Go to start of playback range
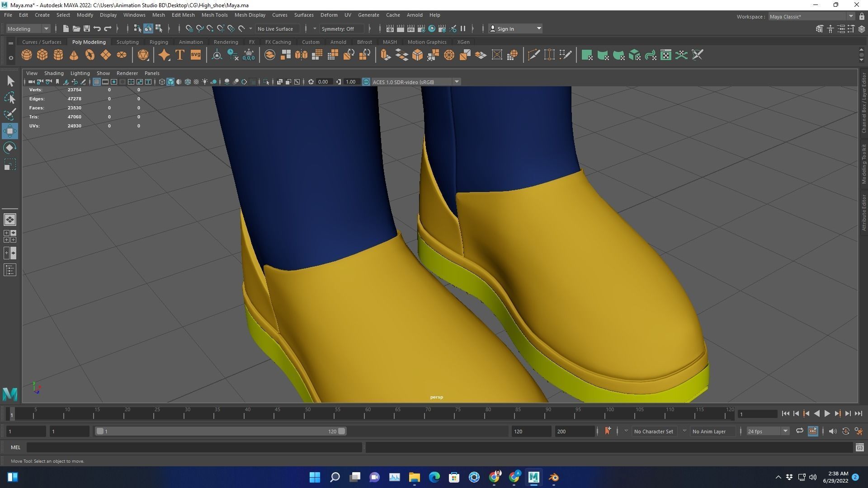The image size is (868, 488). (x=786, y=413)
